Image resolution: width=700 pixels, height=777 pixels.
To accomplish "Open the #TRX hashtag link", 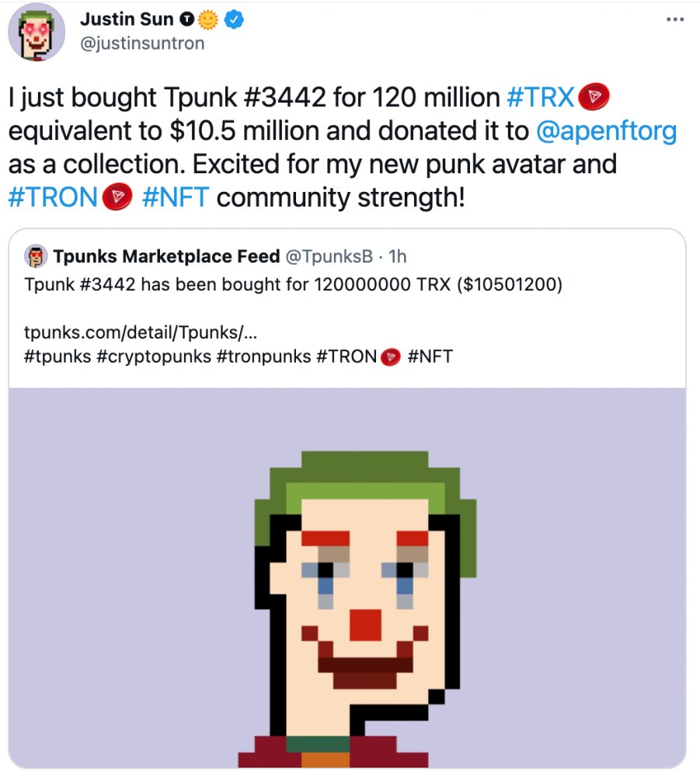I will tap(540, 97).
